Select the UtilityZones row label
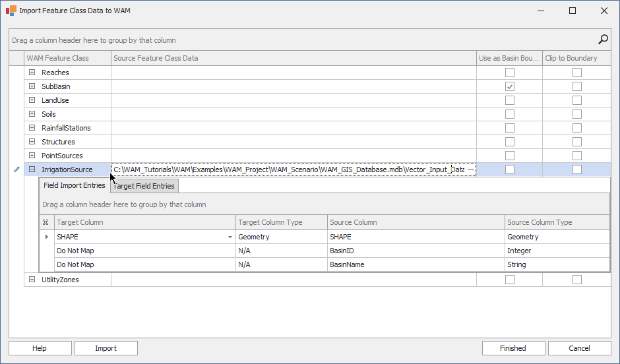This screenshot has width=620, height=364. (x=60, y=280)
